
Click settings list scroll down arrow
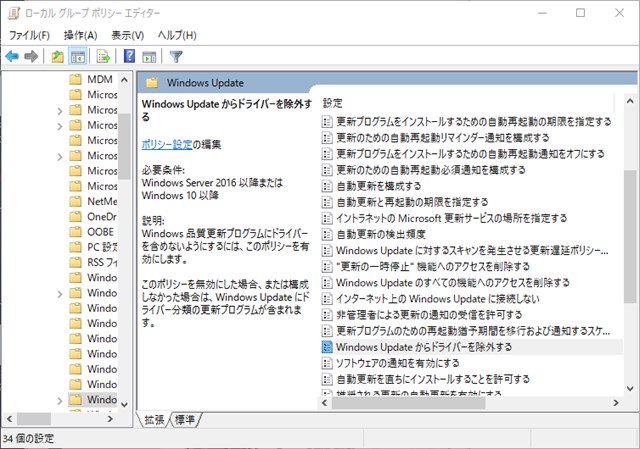[630, 389]
